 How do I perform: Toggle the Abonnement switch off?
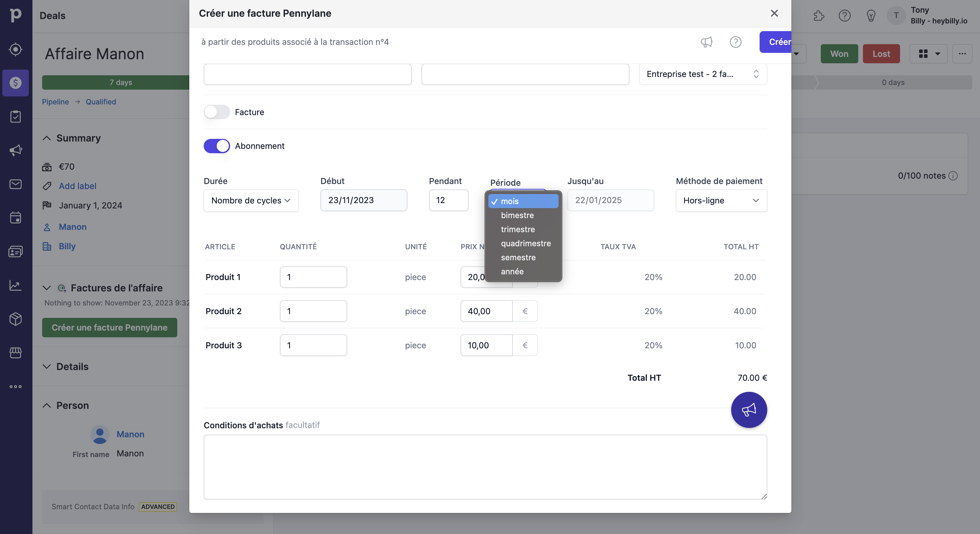(216, 146)
